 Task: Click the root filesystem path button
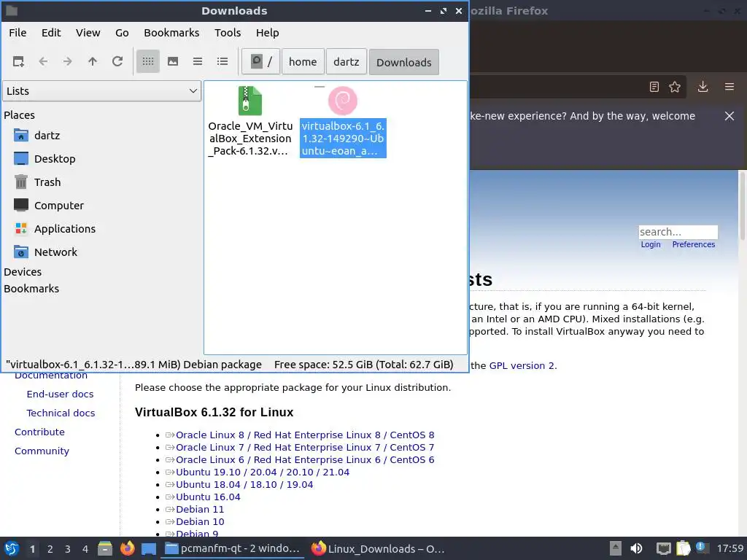point(260,62)
